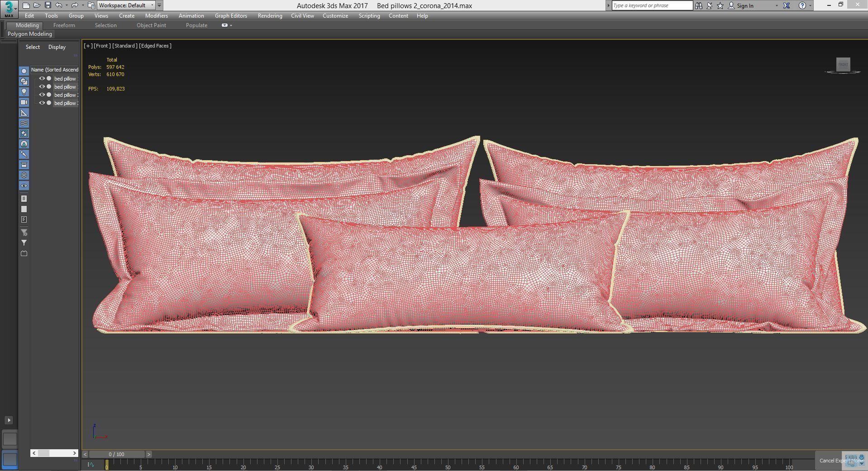Open the 3ds Max application menu button

[x=9, y=9]
